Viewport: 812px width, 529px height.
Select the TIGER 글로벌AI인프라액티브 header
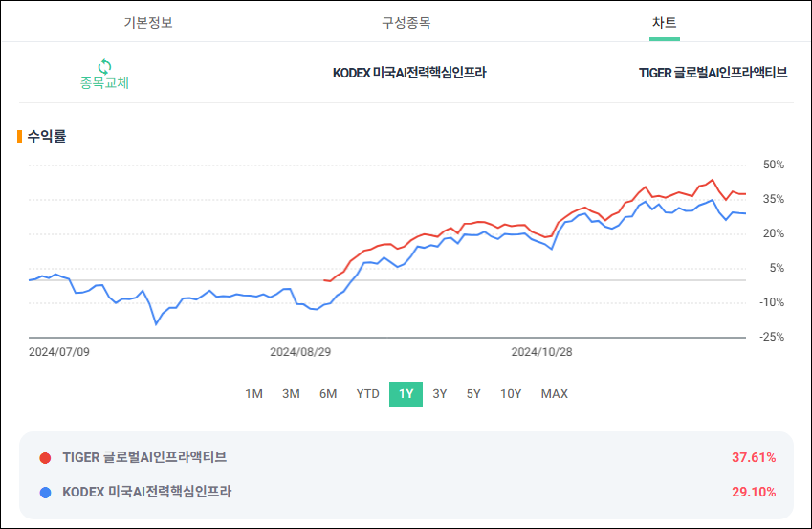[713, 73]
